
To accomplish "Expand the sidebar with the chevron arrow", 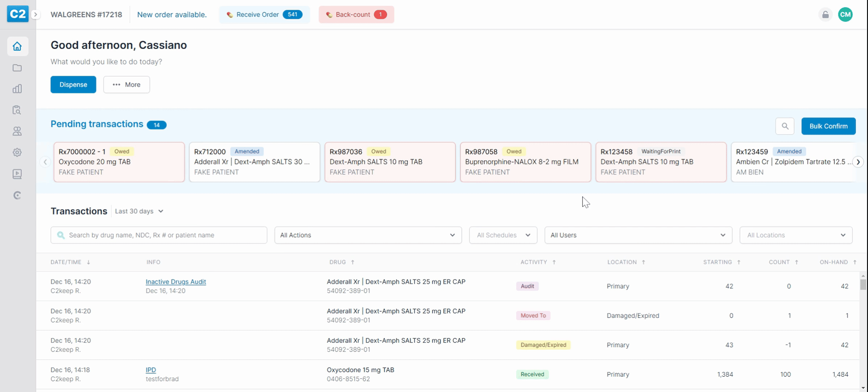I will [x=36, y=15].
